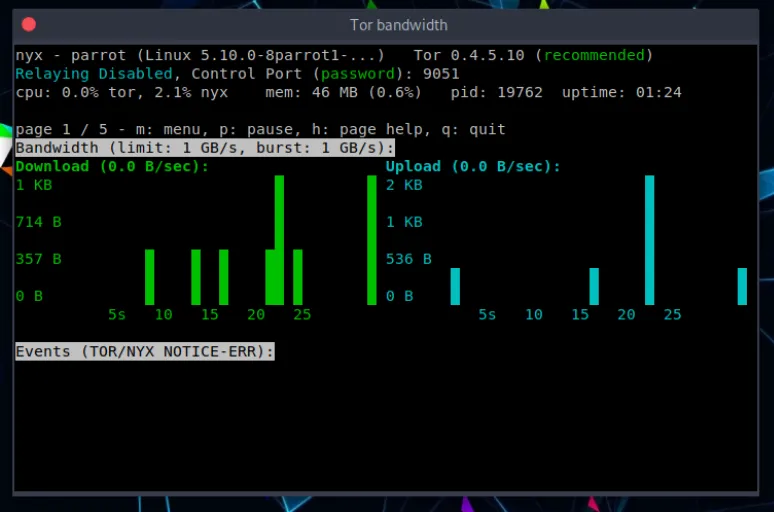This screenshot has height=512, width=774.
Task: Click the 'h: page help' hint
Action: click(x=367, y=129)
